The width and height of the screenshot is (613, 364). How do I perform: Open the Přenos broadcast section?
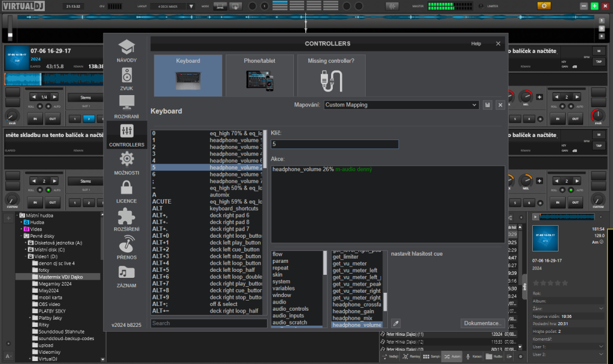click(x=126, y=247)
